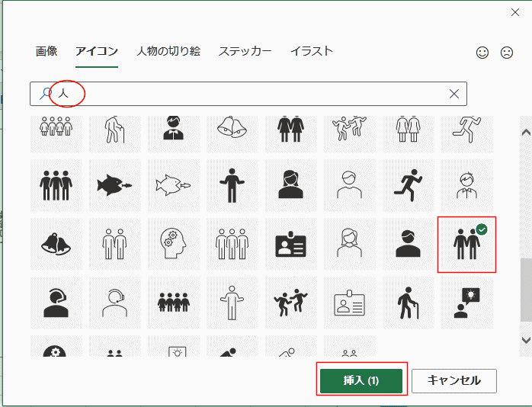532x407 pixels.
Task: Click the search field containing 人
Action: [248, 94]
